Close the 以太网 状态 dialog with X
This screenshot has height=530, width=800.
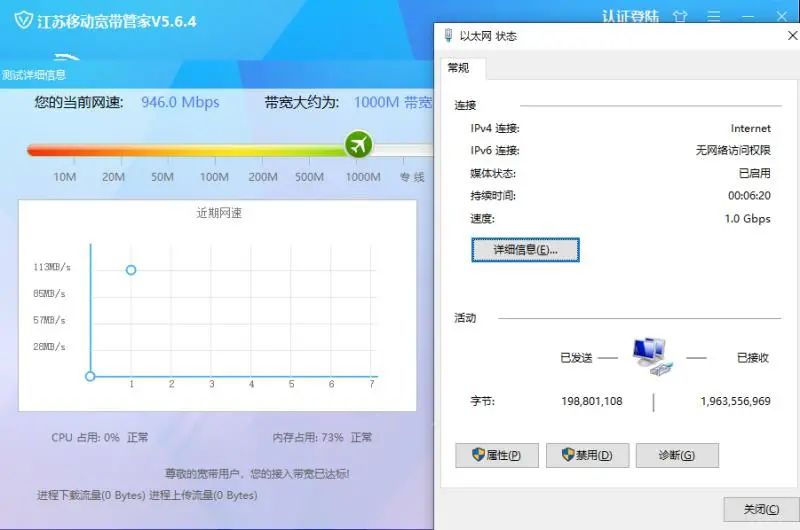pos(792,35)
